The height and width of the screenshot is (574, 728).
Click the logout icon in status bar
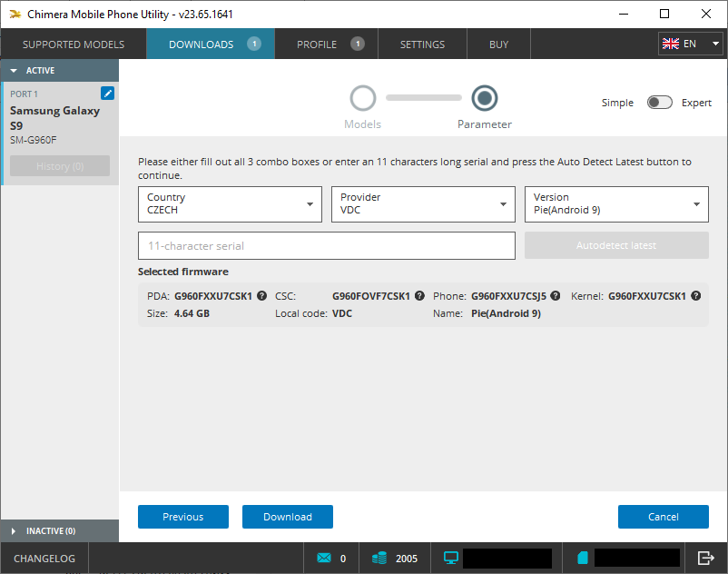(705, 558)
